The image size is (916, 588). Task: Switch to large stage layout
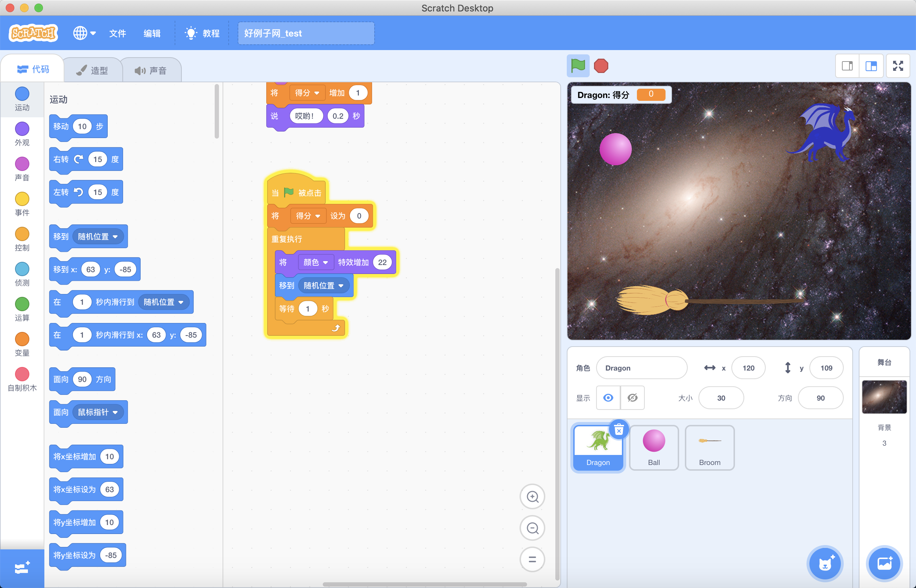coord(871,66)
